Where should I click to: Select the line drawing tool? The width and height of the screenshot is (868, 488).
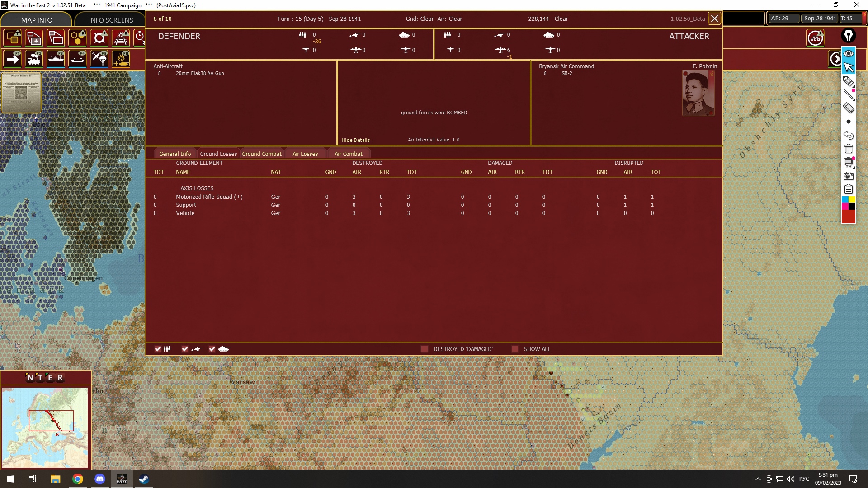tap(849, 94)
